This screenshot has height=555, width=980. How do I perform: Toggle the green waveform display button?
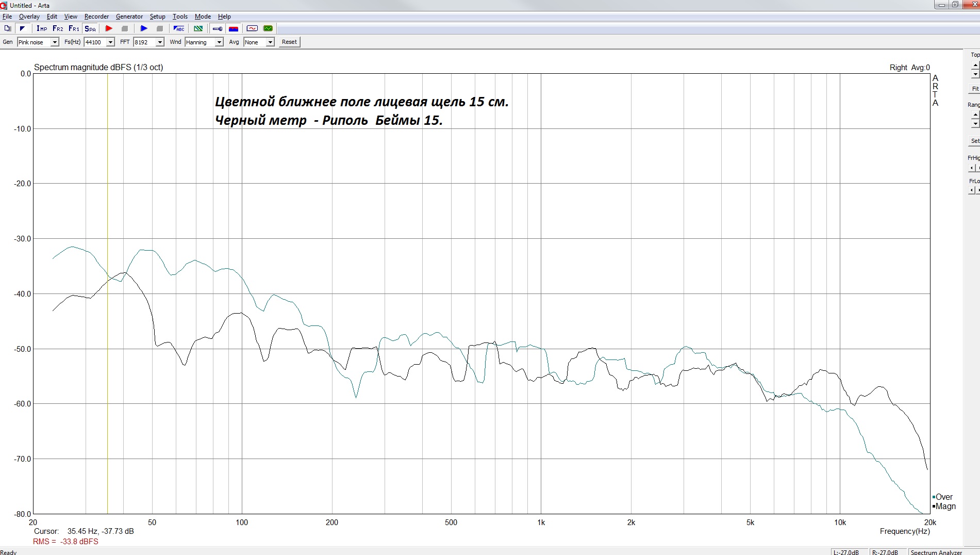(268, 28)
